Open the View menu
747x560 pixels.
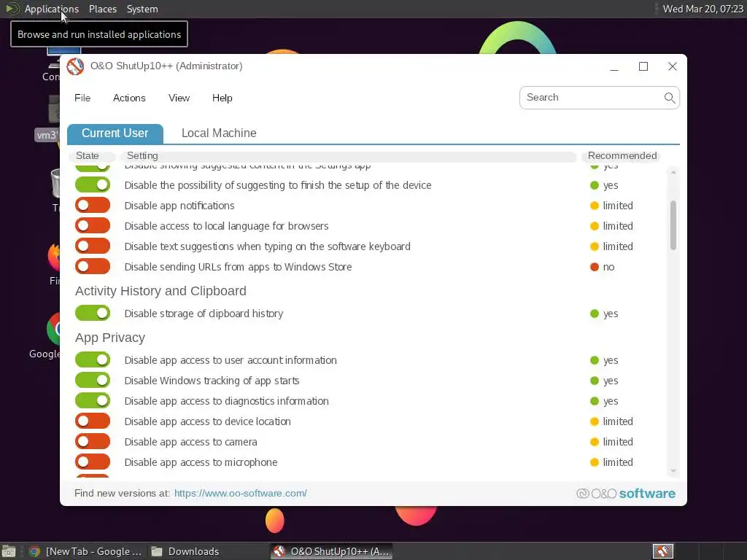click(179, 98)
